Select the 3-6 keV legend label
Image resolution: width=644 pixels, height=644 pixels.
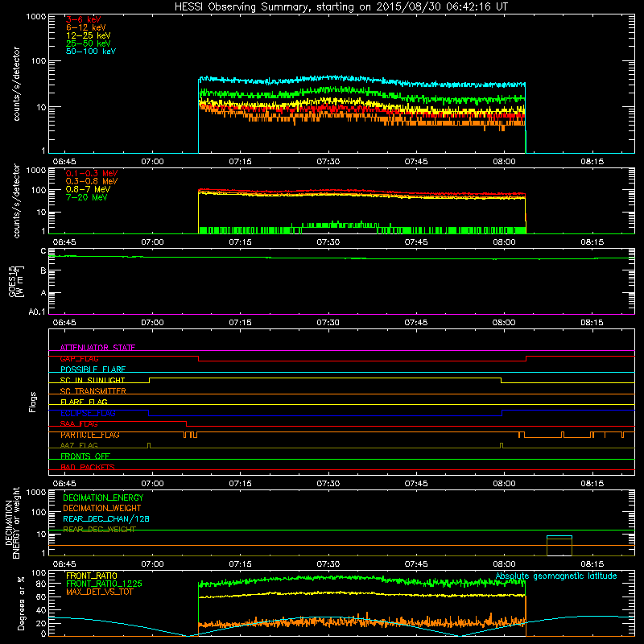point(84,19)
